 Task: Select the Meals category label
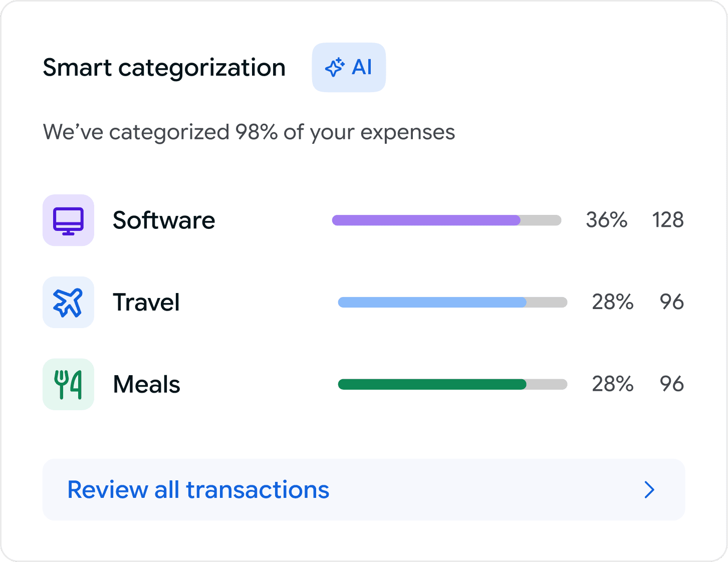pos(147,385)
